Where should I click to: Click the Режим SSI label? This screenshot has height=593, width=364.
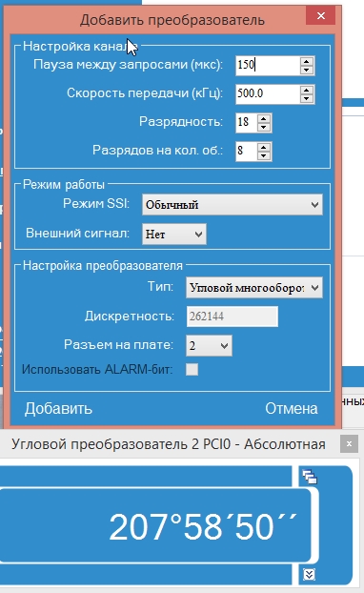coord(96,204)
